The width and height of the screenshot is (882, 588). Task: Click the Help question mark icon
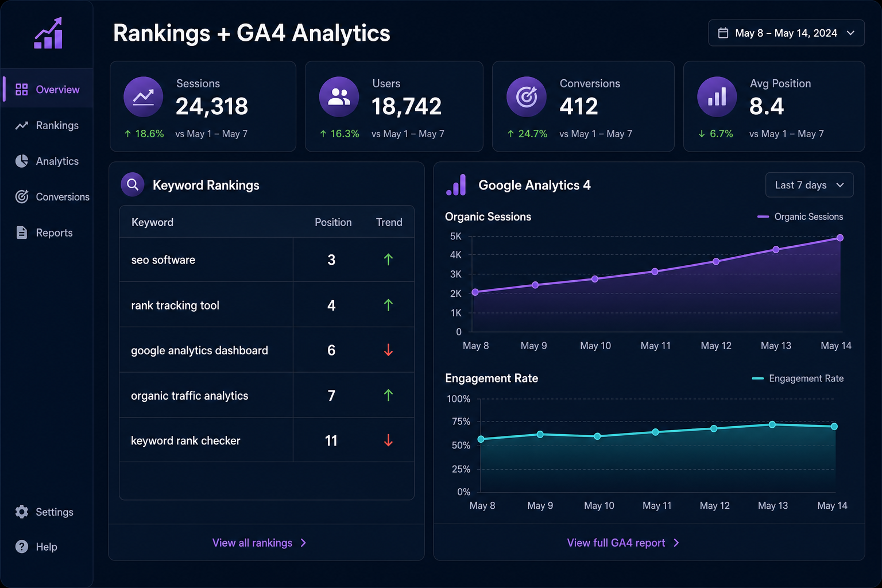(x=22, y=547)
